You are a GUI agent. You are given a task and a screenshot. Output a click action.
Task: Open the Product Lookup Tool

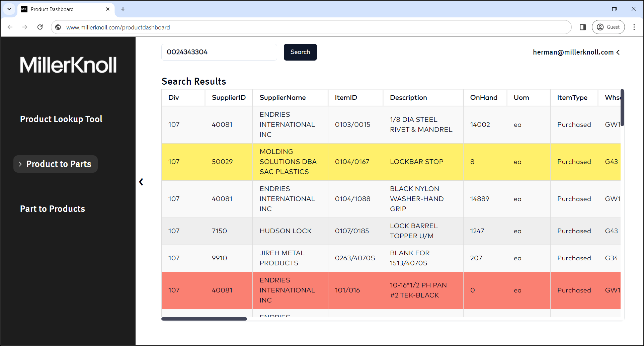[61, 119]
